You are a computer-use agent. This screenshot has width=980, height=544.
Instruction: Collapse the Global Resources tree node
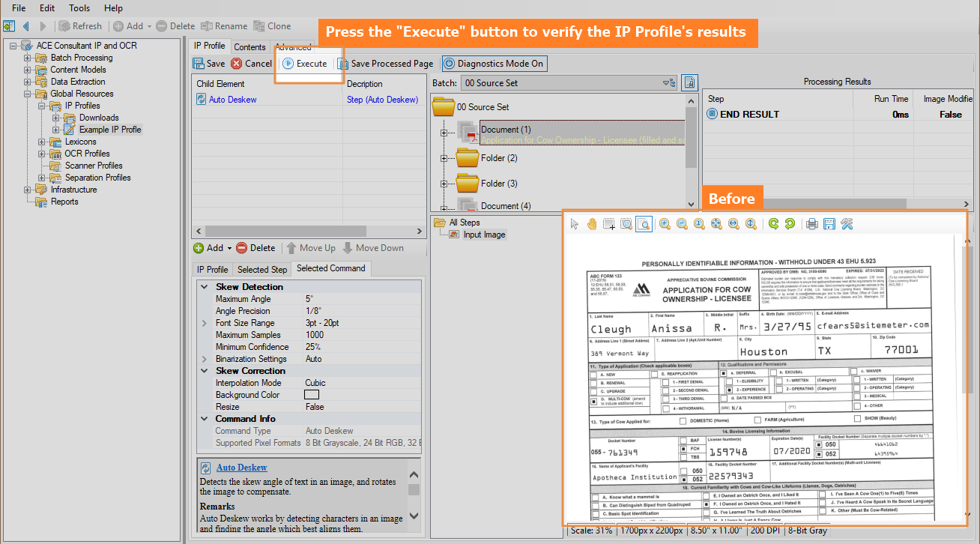(28, 94)
